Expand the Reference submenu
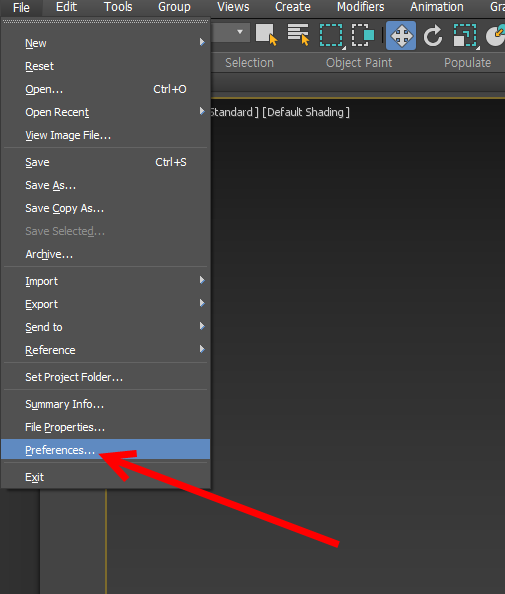Viewport: 505px width, 594px height. pyautogui.click(x=202, y=349)
